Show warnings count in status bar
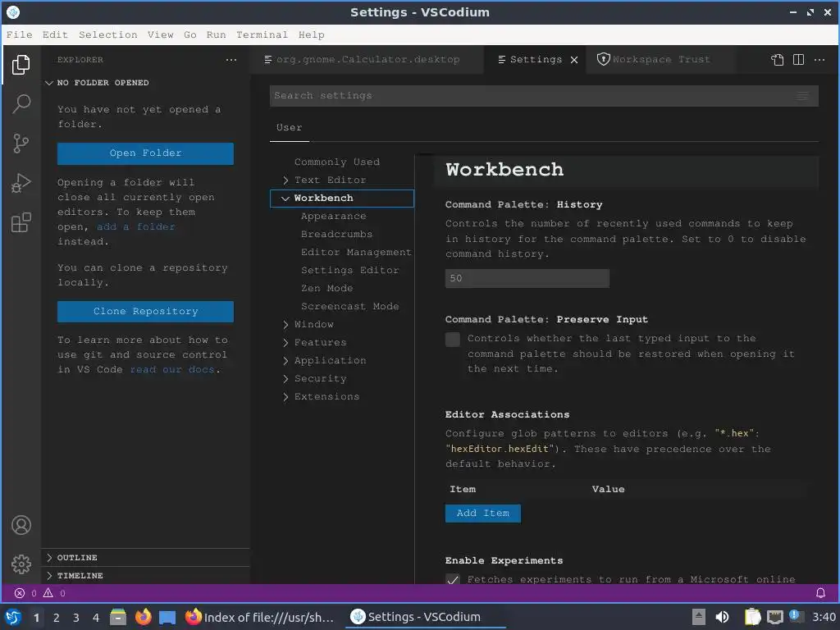840x630 pixels. pyautogui.click(x=54, y=593)
